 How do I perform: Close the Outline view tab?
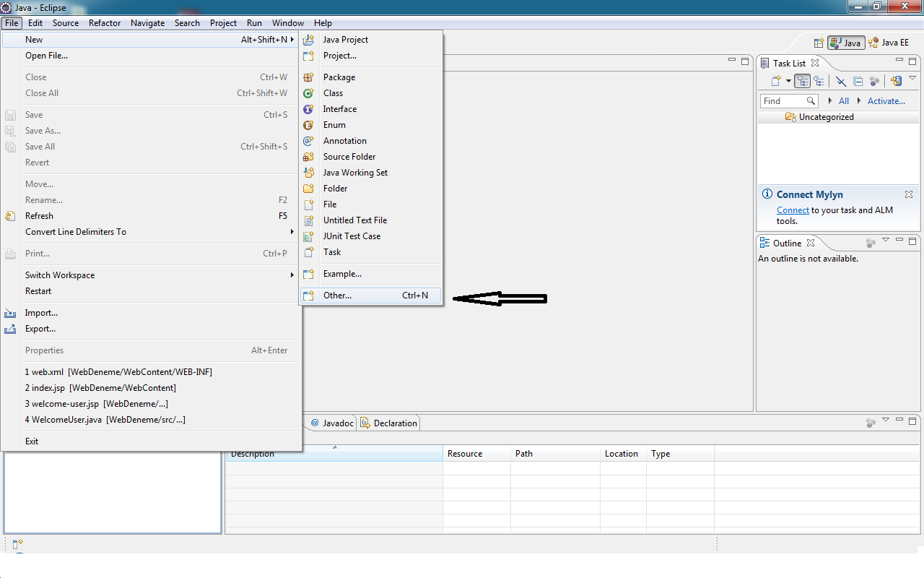click(x=811, y=243)
